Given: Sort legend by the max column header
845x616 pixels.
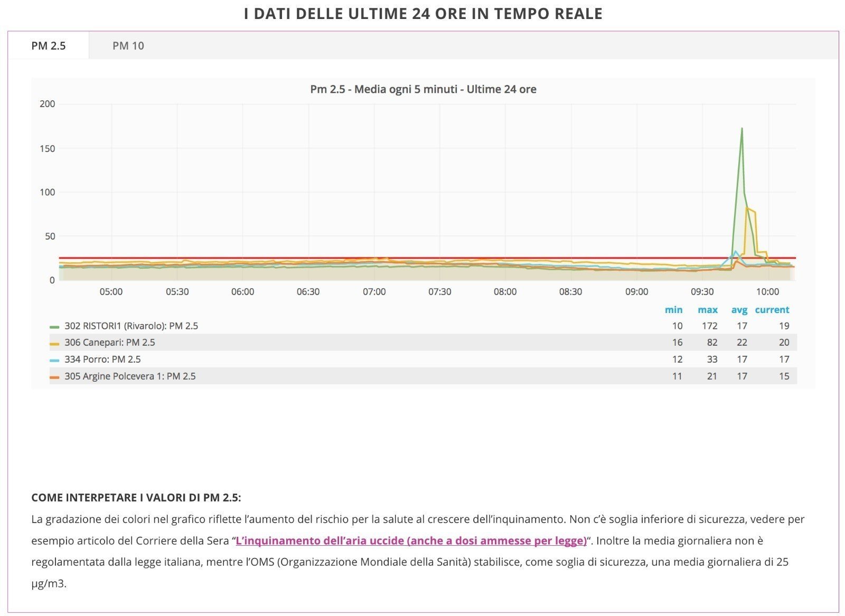Looking at the screenshot, I should click(x=708, y=310).
